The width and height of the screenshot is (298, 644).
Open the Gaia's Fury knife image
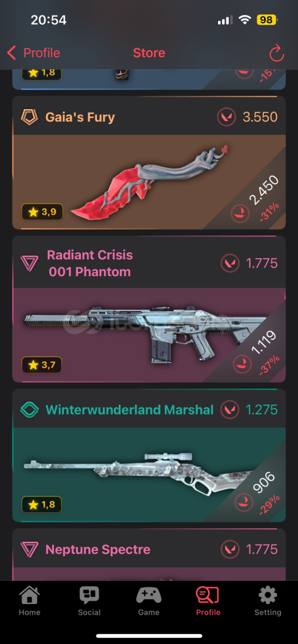[150, 181]
